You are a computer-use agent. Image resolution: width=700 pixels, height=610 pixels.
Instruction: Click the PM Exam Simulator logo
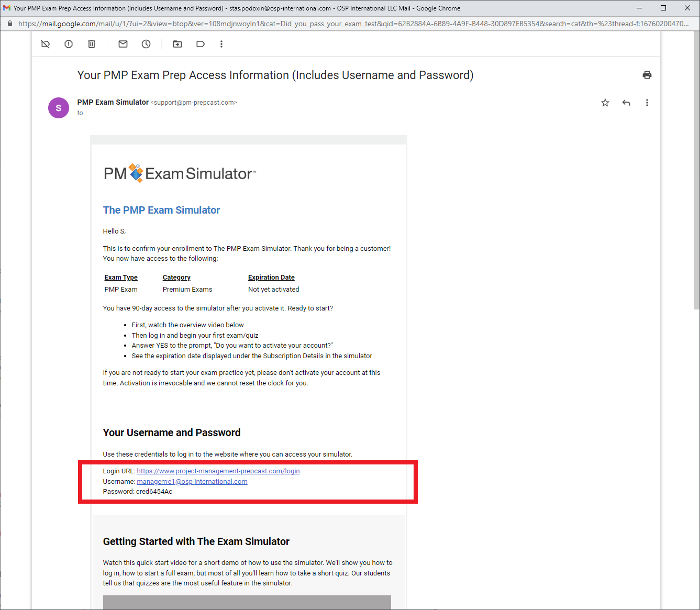point(180,173)
